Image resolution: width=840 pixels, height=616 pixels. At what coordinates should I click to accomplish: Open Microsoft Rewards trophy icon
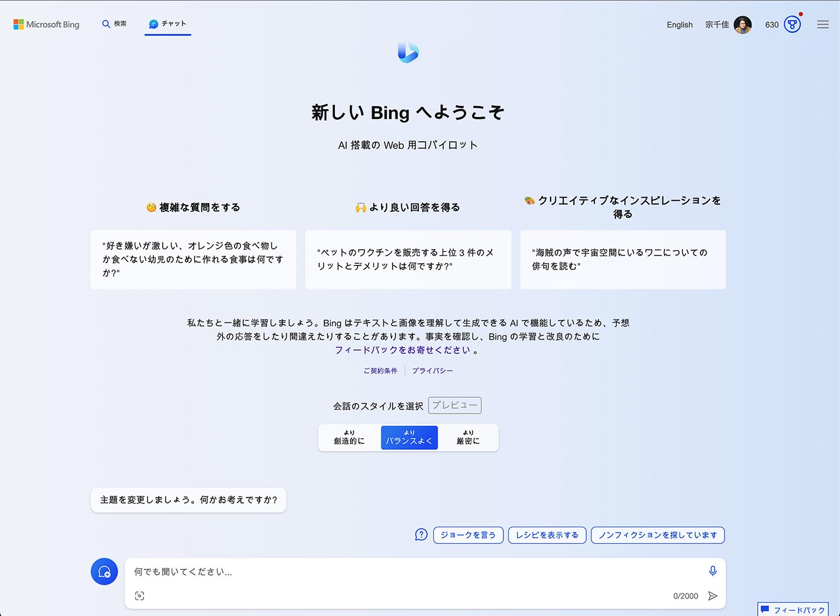tap(792, 24)
